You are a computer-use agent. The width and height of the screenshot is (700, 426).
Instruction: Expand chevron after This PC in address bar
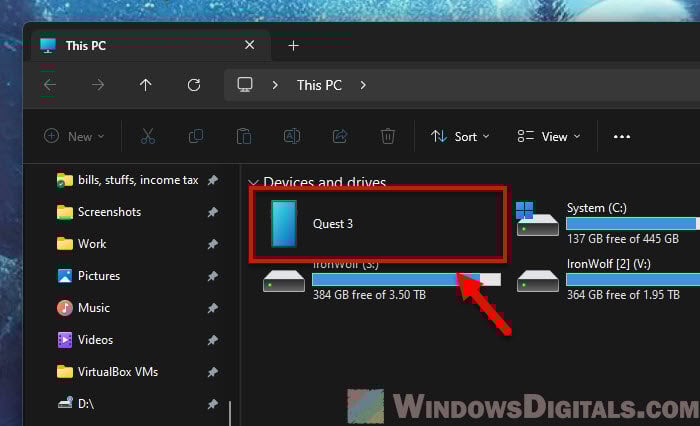point(363,85)
